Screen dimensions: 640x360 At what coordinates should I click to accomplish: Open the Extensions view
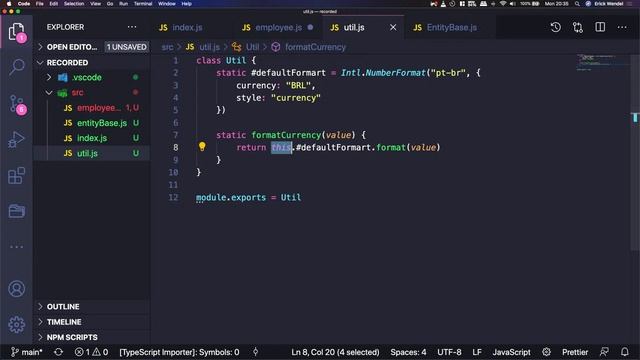coord(16,176)
